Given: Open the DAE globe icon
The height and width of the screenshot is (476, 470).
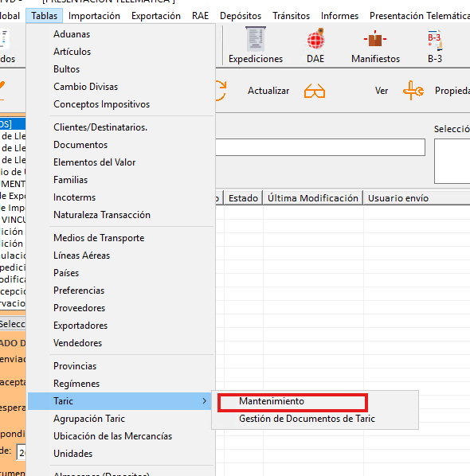Looking at the screenshot, I should click(x=315, y=39).
